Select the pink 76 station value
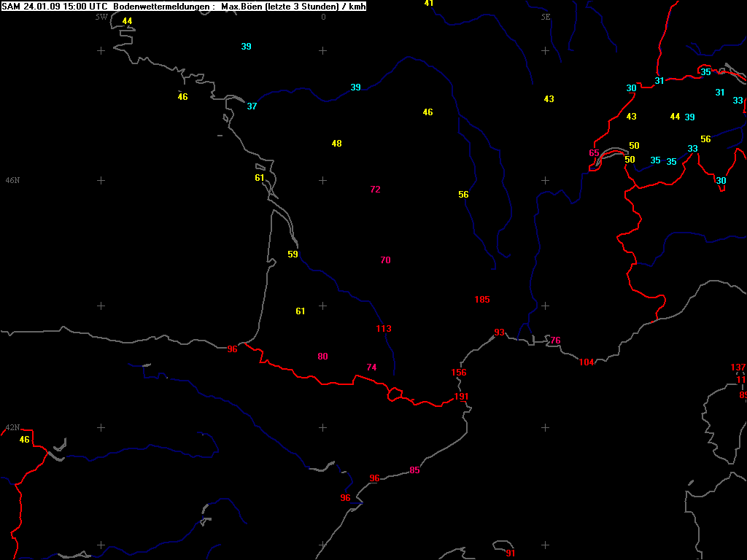The width and height of the screenshot is (747, 560). coord(555,341)
